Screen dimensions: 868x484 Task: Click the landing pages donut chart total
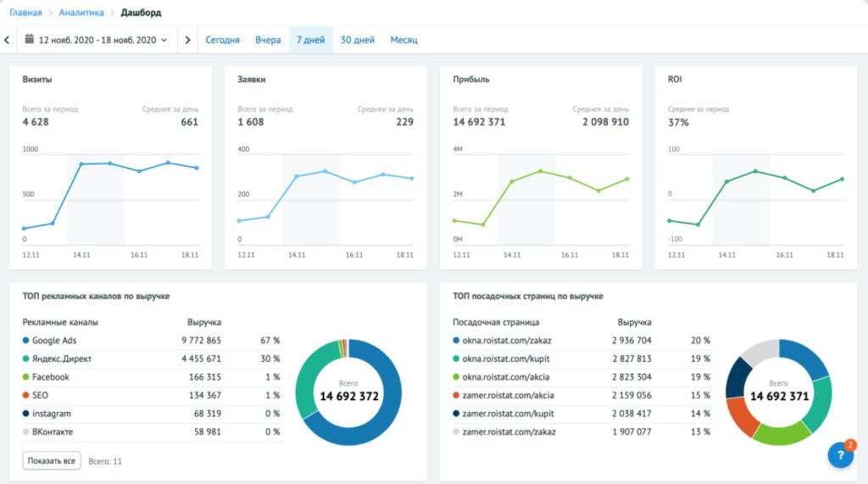point(780,396)
